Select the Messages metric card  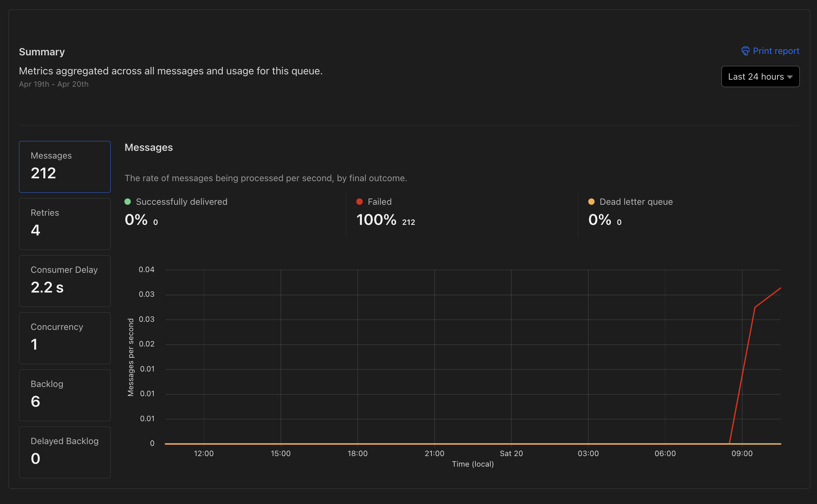point(64,166)
